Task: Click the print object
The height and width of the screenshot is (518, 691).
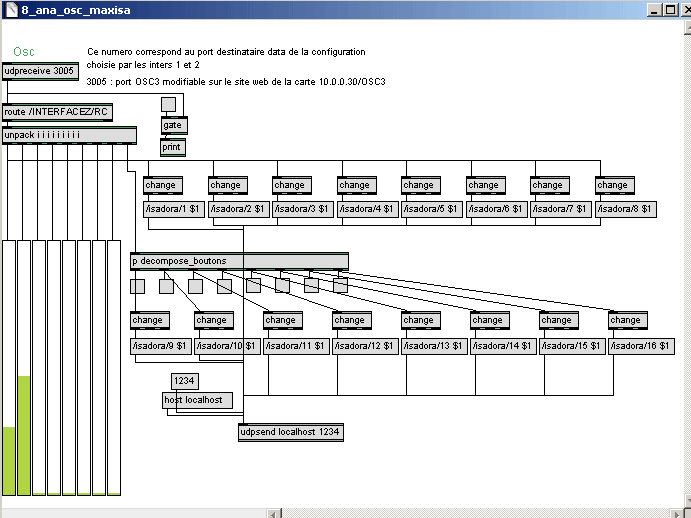Action: 172,146
